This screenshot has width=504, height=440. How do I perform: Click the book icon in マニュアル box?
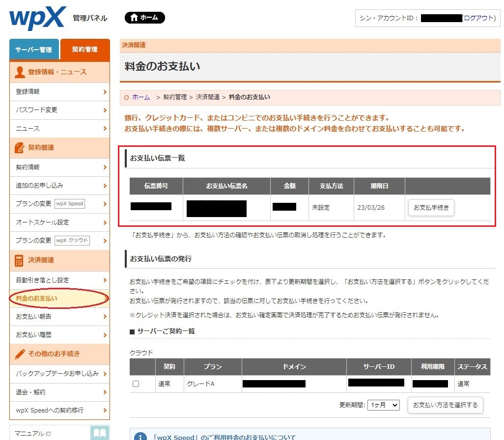coord(100,433)
